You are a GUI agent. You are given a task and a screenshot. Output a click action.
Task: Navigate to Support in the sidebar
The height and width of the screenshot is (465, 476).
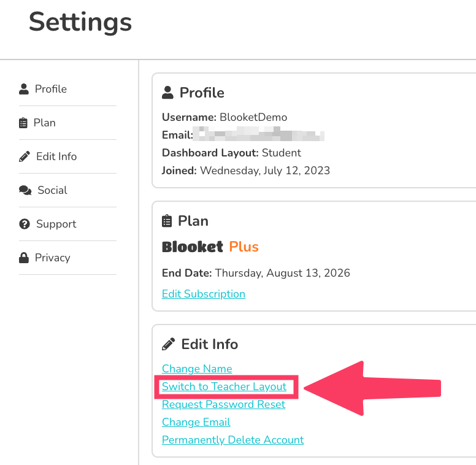point(56,224)
